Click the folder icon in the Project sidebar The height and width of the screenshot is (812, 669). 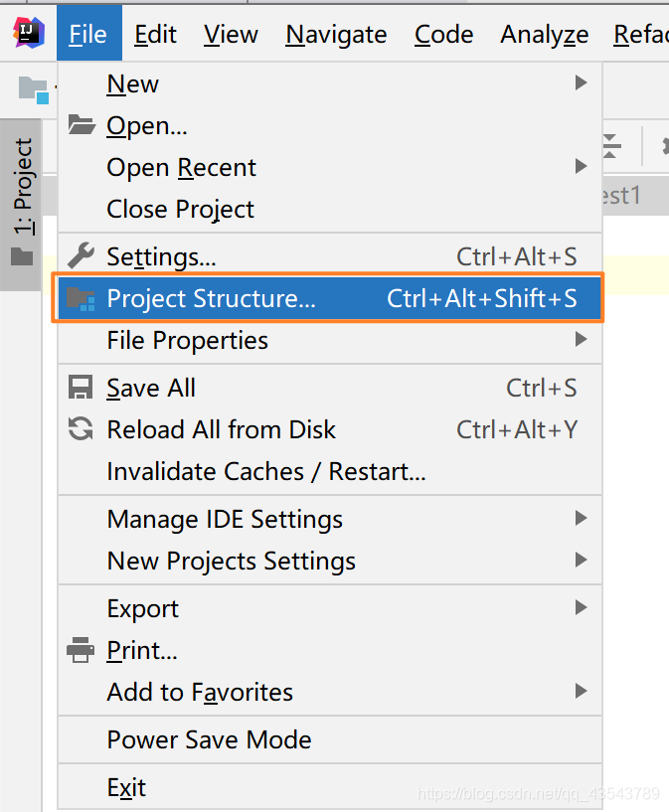pos(22,256)
